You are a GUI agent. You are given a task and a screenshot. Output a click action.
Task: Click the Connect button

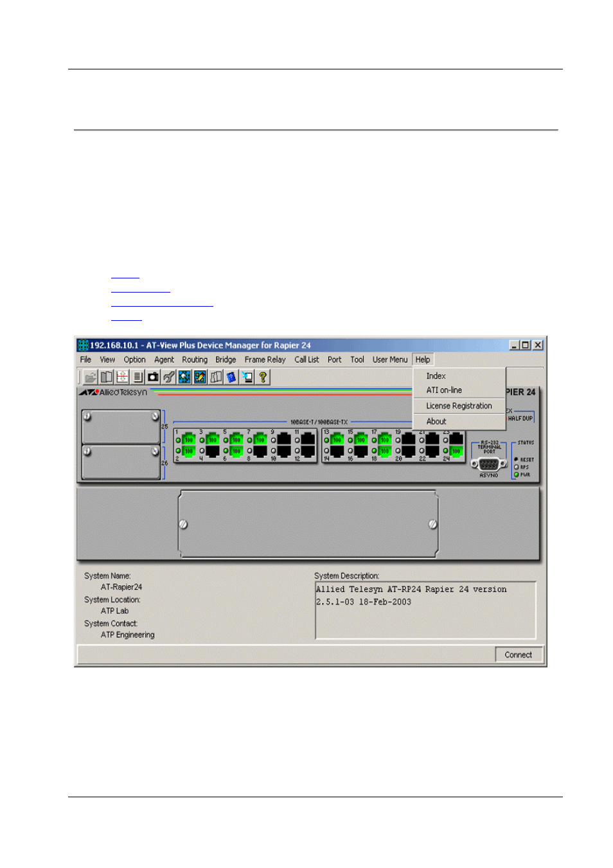coord(518,655)
